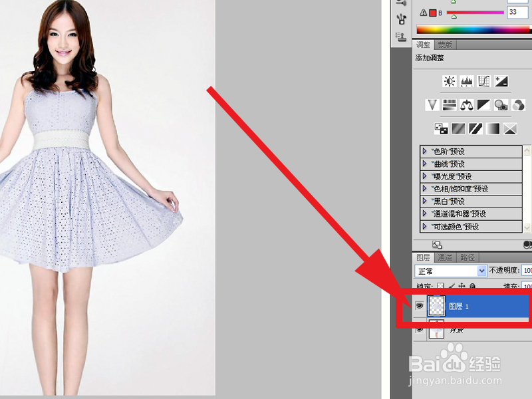Image resolution: width=532 pixels, height=399 pixels.
Task: Toggle adjustments panel expanded view icon
Action: point(437,245)
